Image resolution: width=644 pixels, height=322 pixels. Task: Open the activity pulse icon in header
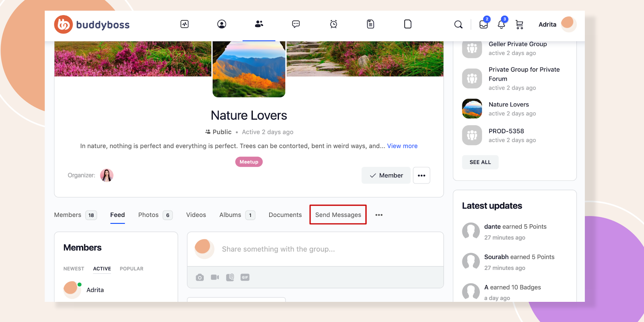coord(185,24)
